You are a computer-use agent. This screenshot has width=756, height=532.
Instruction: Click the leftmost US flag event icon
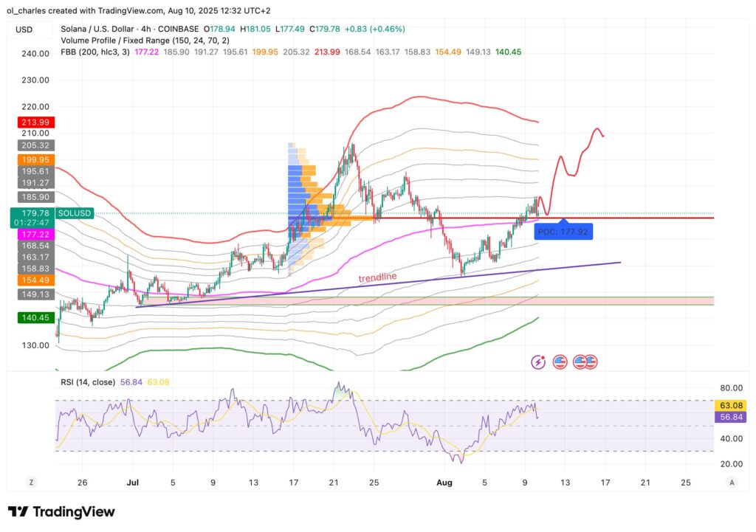tap(560, 362)
